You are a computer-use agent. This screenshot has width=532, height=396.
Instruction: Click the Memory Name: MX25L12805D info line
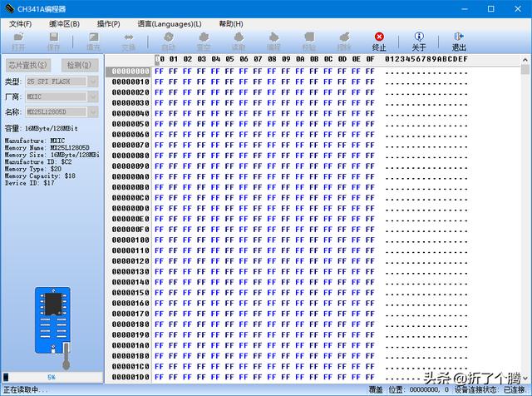[47, 148]
